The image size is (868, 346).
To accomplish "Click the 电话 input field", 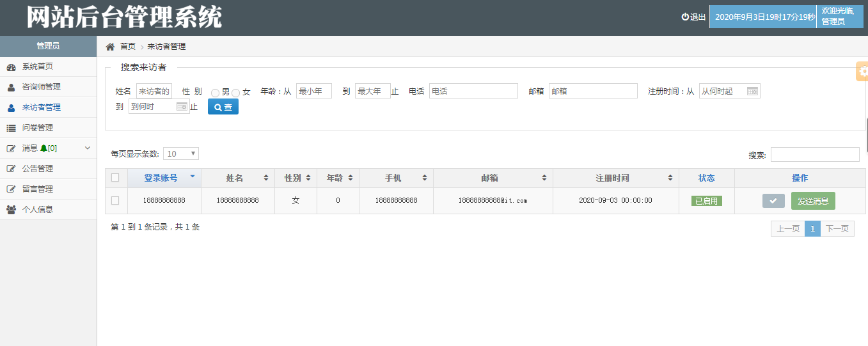I will (x=473, y=91).
